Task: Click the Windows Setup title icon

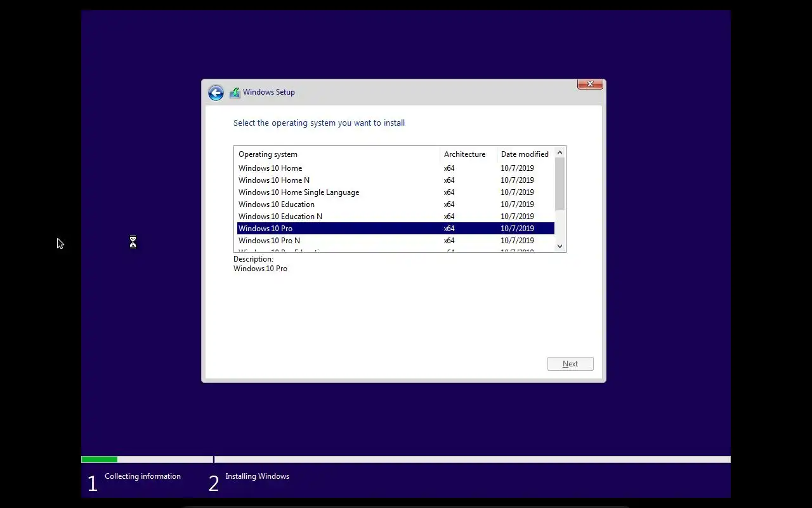Action: tap(235, 93)
